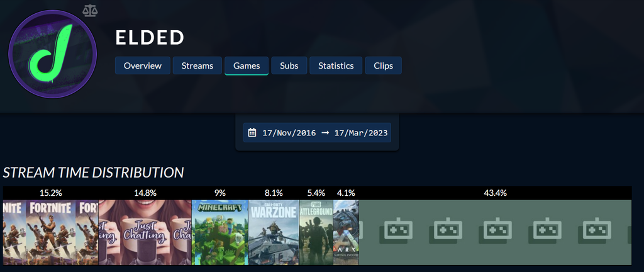This screenshot has height=272, width=644.
Task: Click the other games 43.4% segment
Action: (x=495, y=232)
